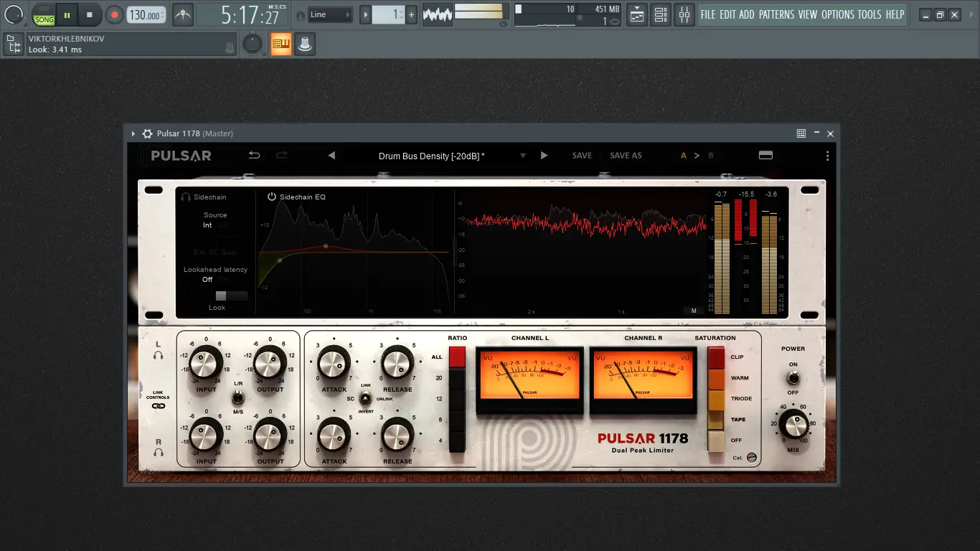Image resolution: width=980 pixels, height=551 pixels.
Task: Open the three-dot plugin menu
Action: 827,156
